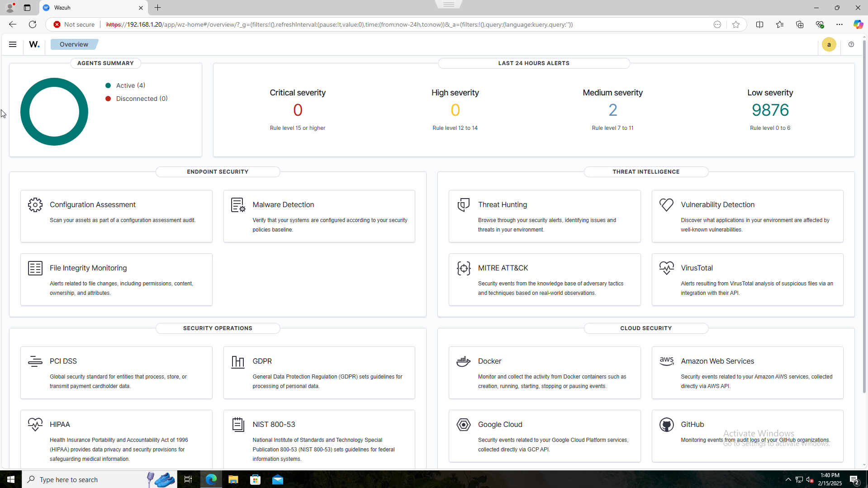Open the Critical severity count 0

click(x=298, y=110)
